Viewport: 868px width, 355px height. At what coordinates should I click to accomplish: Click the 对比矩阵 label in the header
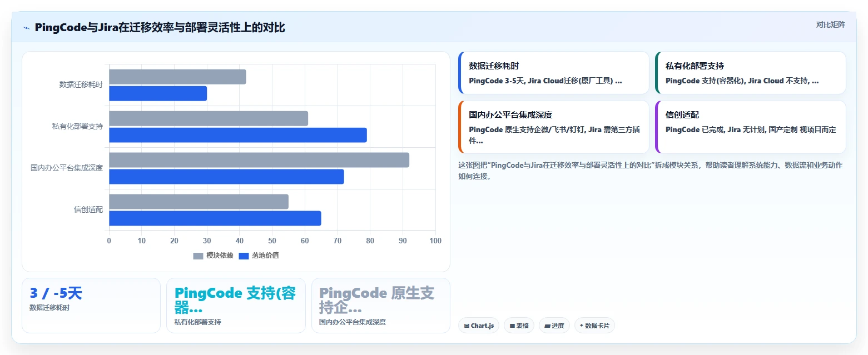(830, 24)
